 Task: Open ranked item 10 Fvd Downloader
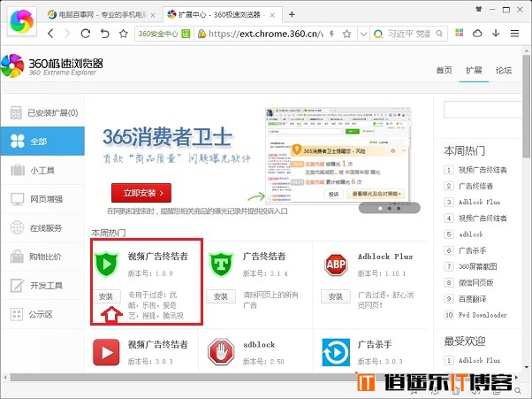click(x=483, y=315)
